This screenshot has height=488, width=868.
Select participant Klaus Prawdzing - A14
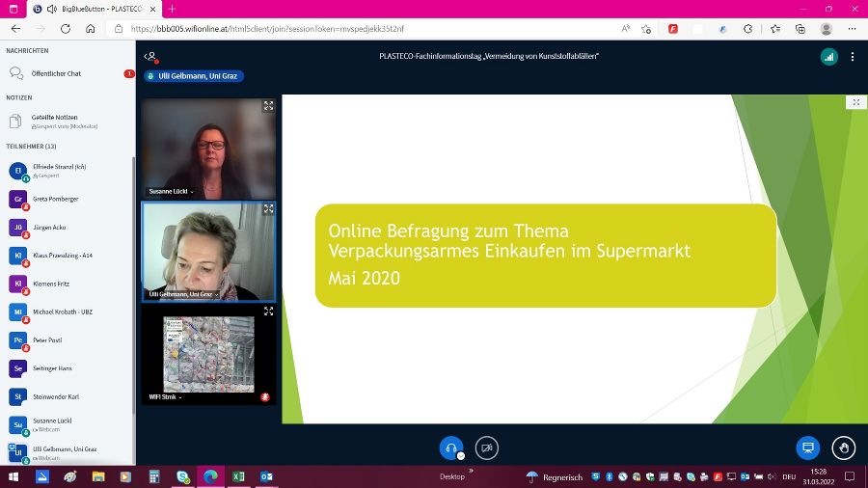pos(67,256)
